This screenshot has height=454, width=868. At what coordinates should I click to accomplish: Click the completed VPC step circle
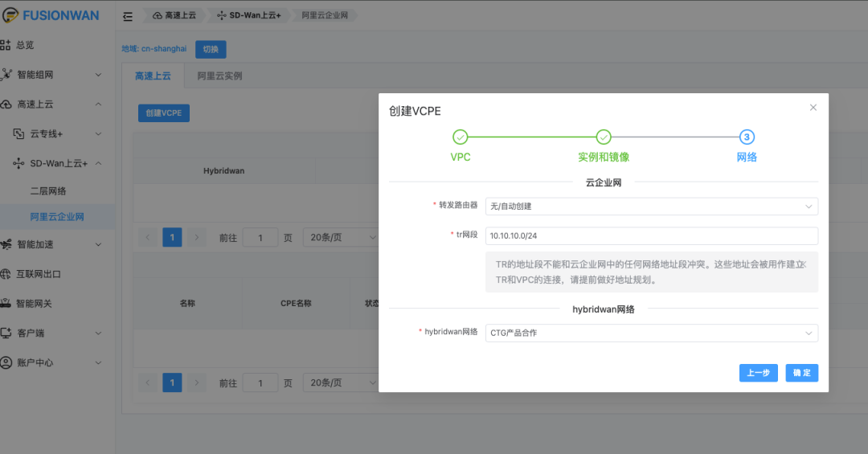[x=461, y=137]
